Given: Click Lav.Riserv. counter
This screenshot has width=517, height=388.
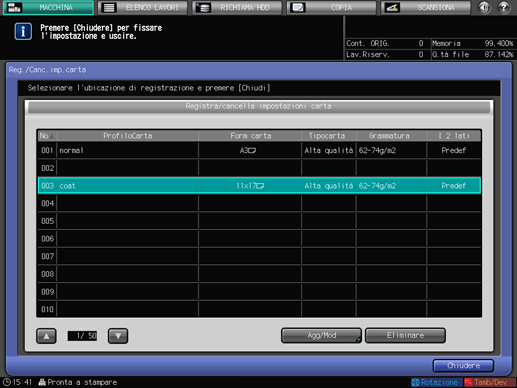Looking at the screenshot, I should 385,54.
